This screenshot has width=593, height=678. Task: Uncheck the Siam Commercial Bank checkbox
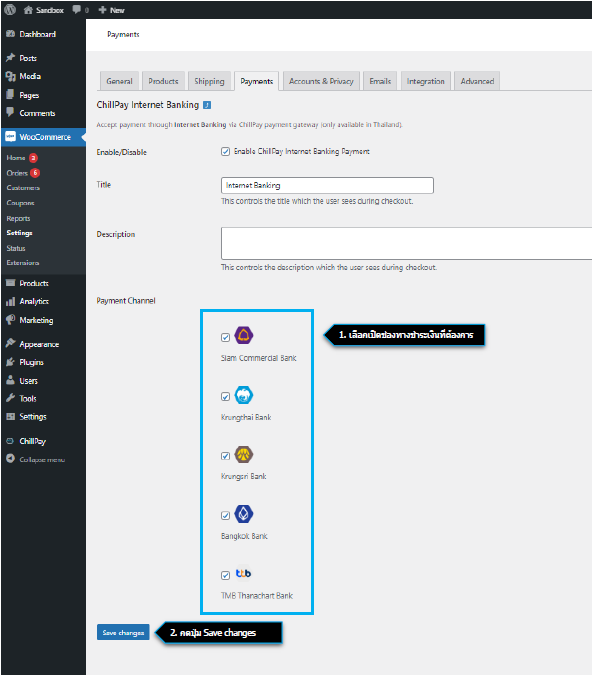(225, 337)
